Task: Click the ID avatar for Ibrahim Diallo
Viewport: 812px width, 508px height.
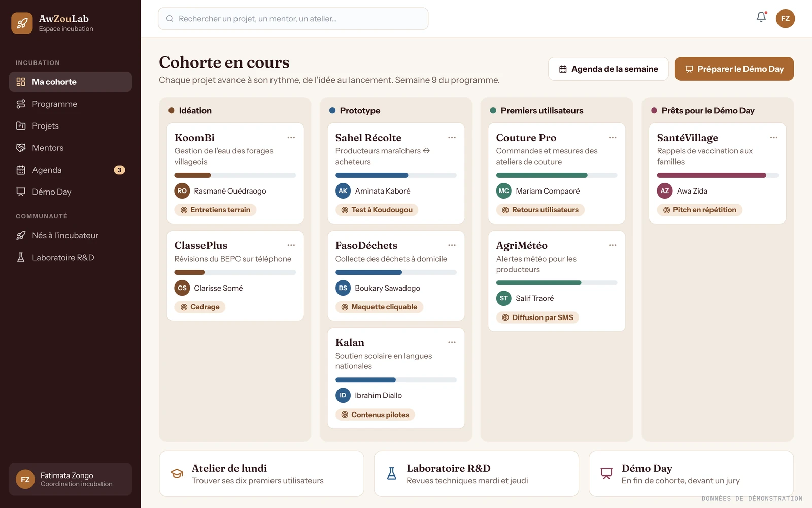Action: pyautogui.click(x=343, y=395)
